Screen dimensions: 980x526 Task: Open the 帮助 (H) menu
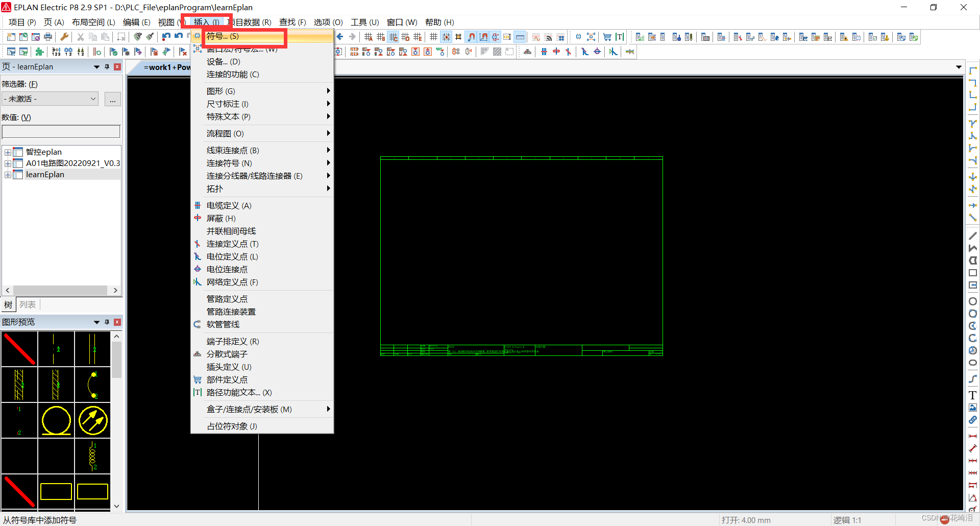pos(439,22)
